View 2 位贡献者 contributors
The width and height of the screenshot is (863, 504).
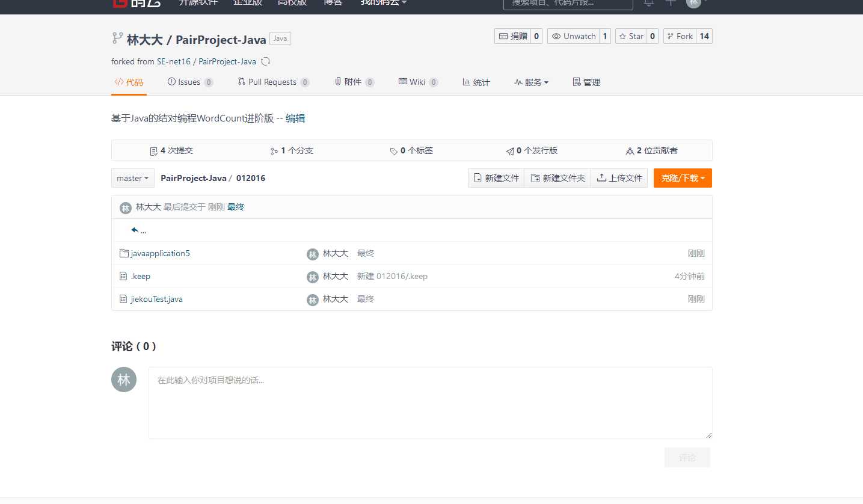pos(652,150)
